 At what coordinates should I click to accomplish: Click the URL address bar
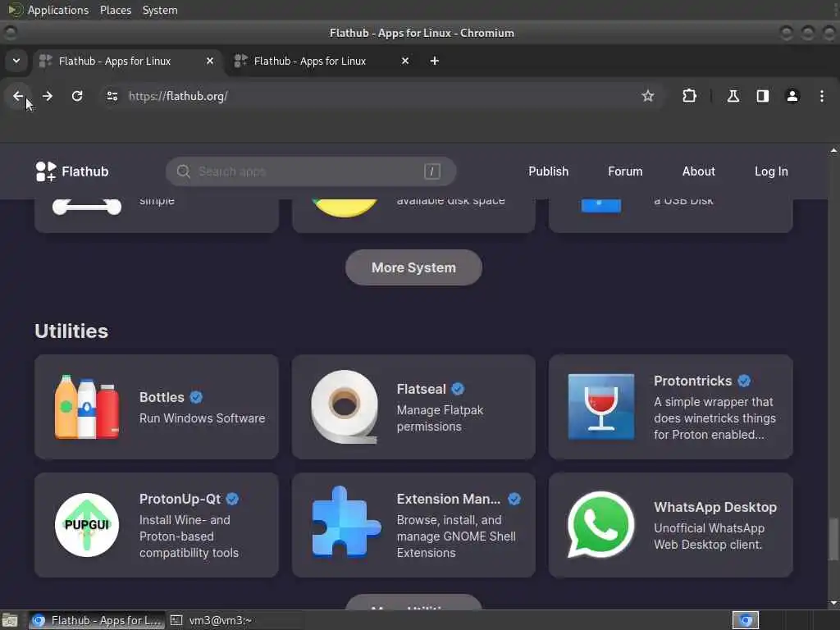coord(375,96)
